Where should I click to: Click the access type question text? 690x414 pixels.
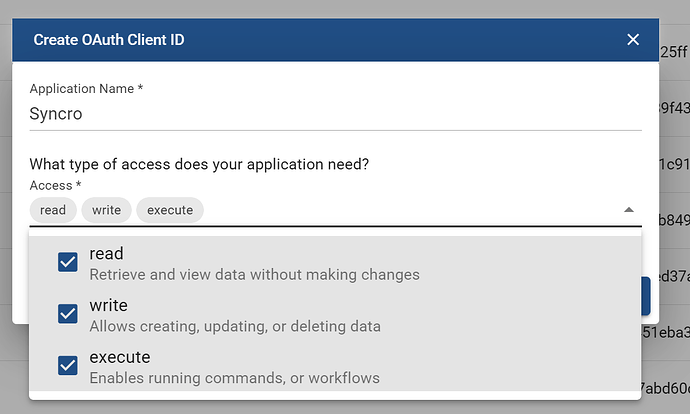199,164
